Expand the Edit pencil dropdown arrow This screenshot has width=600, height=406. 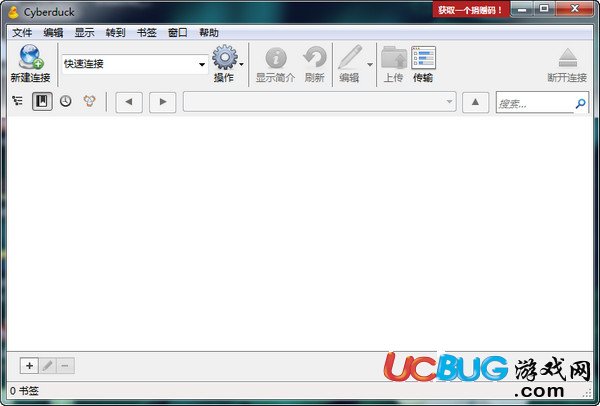pyautogui.click(x=370, y=64)
